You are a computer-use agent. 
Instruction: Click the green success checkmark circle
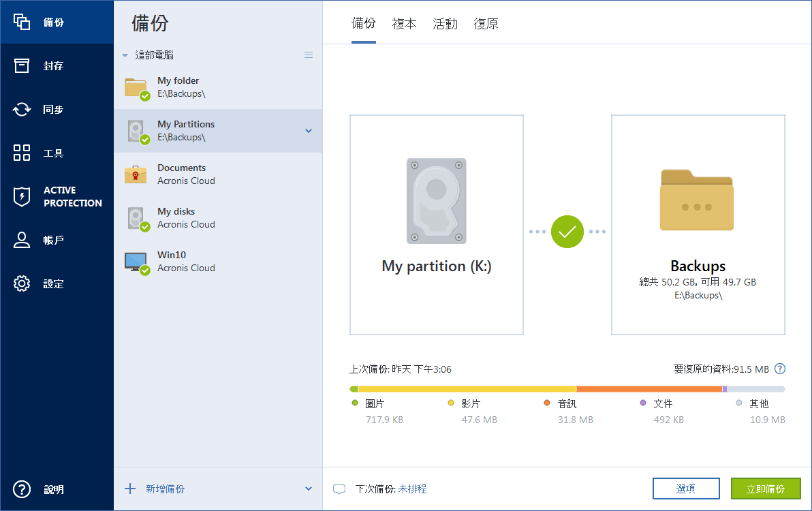[567, 232]
